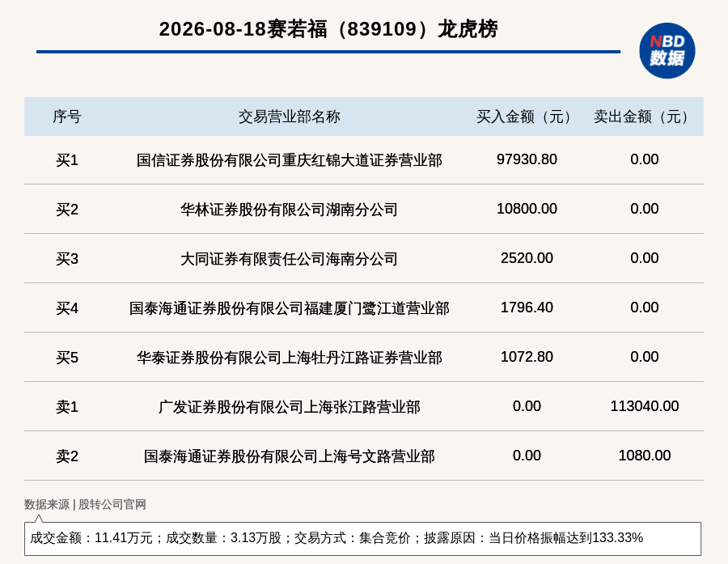Click the 序号 column header

(x=67, y=117)
